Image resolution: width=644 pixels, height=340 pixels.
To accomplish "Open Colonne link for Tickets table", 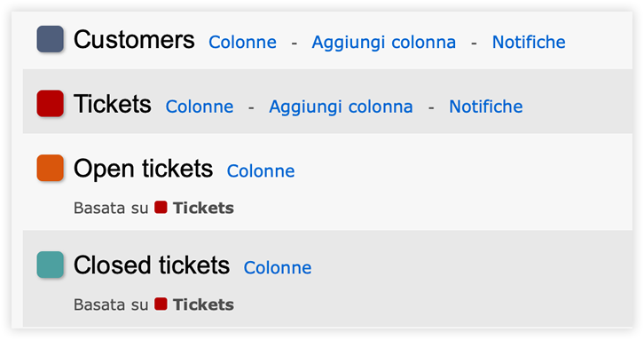I will click(200, 107).
